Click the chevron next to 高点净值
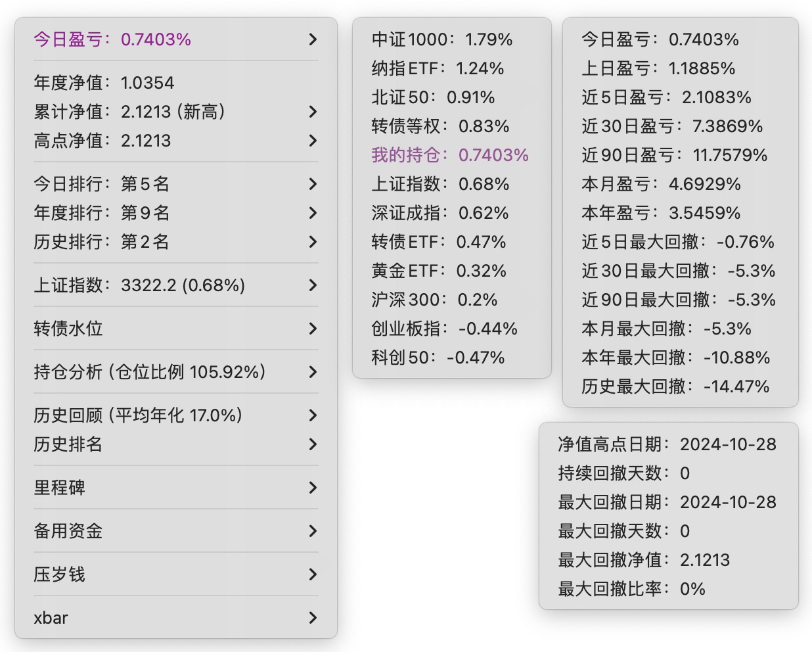The width and height of the screenshot is (812, 652). (x=313, y=141)
